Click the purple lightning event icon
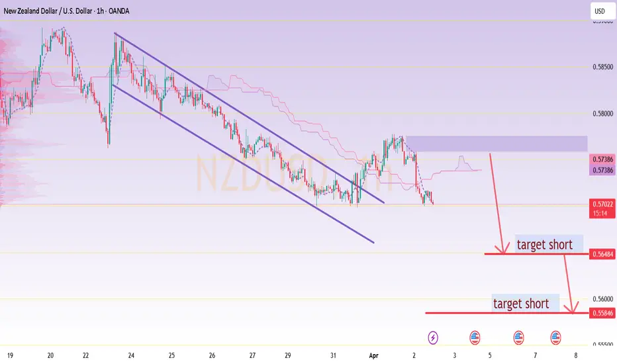This screenshot has width=617, height=364. coord(433,338)
